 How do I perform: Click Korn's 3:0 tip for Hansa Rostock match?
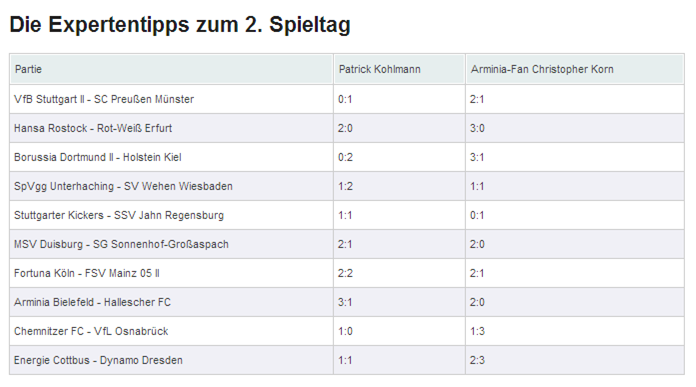[477, 128]
